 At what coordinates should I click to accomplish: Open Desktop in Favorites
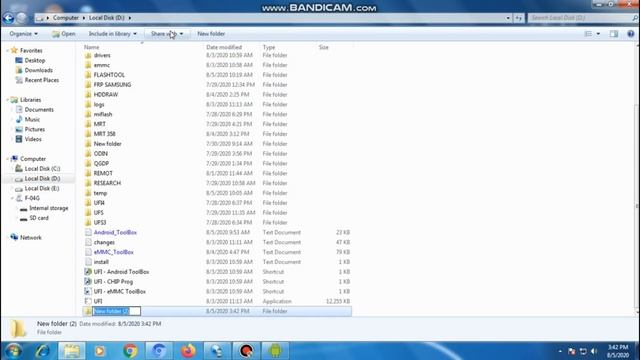coord(34,60)
